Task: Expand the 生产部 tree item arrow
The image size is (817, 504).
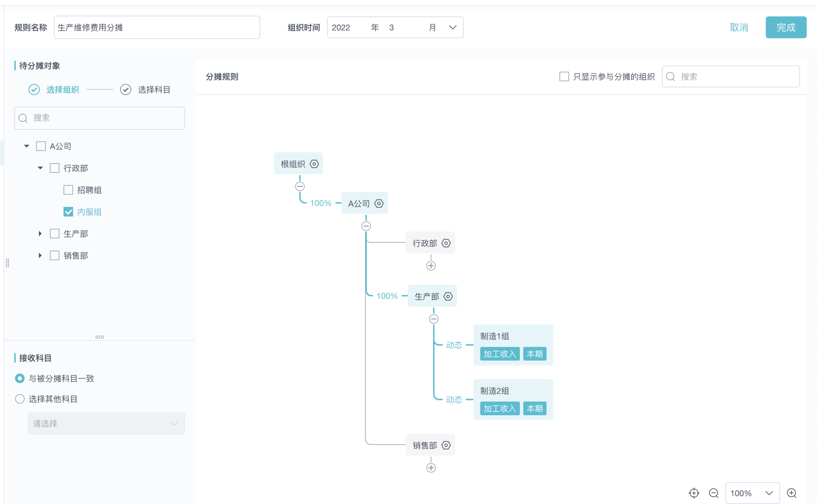Action: pos(40,234)
